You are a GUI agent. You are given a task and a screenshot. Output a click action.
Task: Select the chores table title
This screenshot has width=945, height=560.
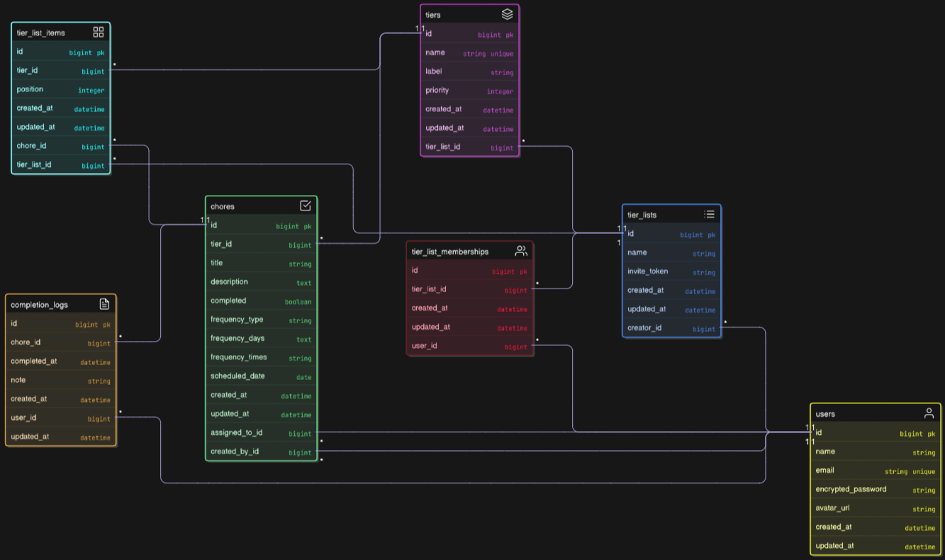(223, 206)
